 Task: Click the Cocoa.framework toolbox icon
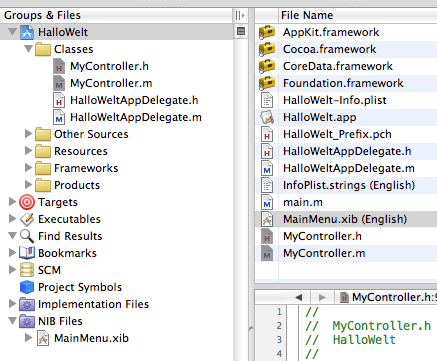267,49
